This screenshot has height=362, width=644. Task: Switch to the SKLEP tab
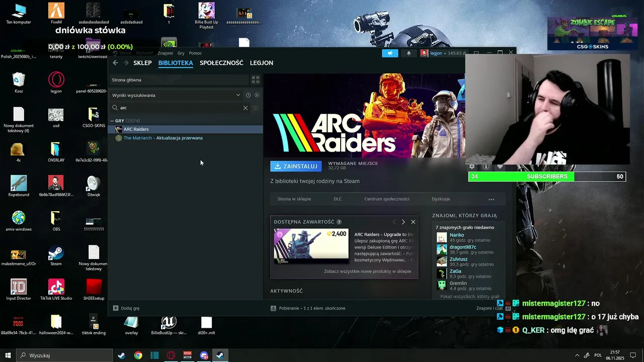click(142, 63)
